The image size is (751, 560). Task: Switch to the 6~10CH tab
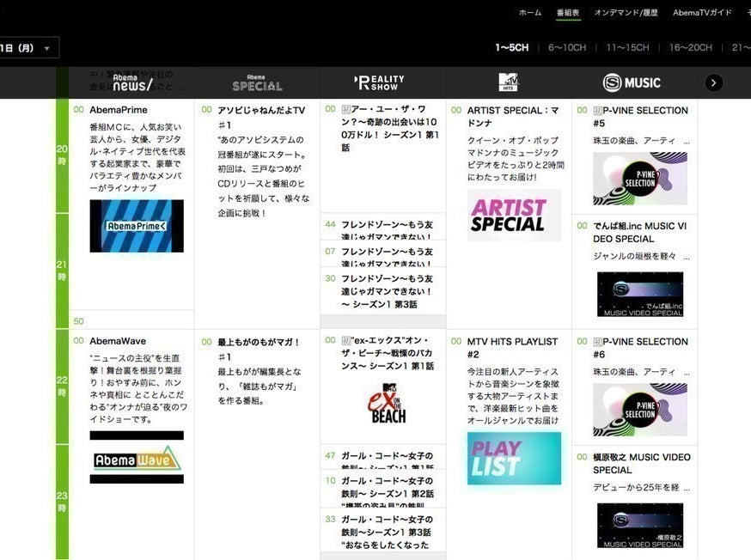(x=567, y=47)
